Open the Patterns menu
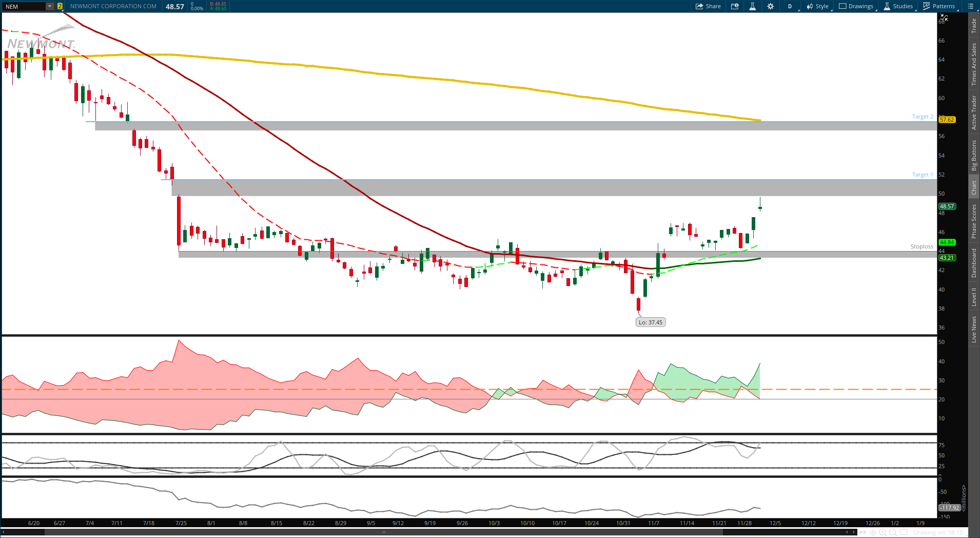980x538 pixels. click(x=939, y=6)
